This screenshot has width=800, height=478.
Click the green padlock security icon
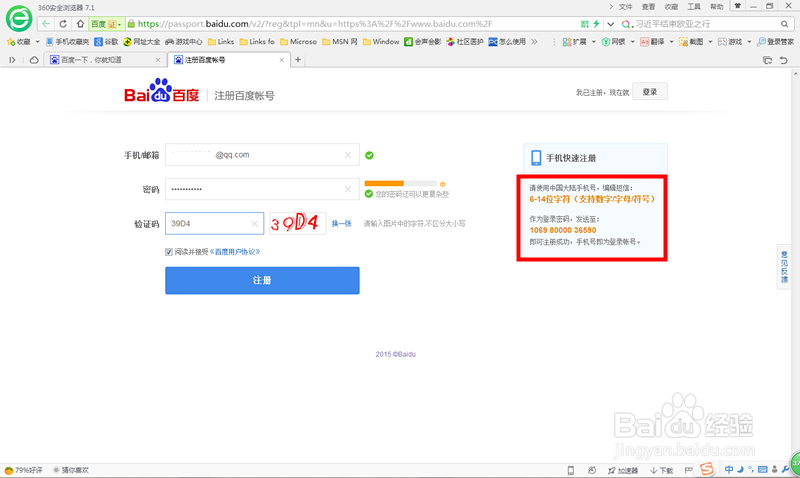131,23
